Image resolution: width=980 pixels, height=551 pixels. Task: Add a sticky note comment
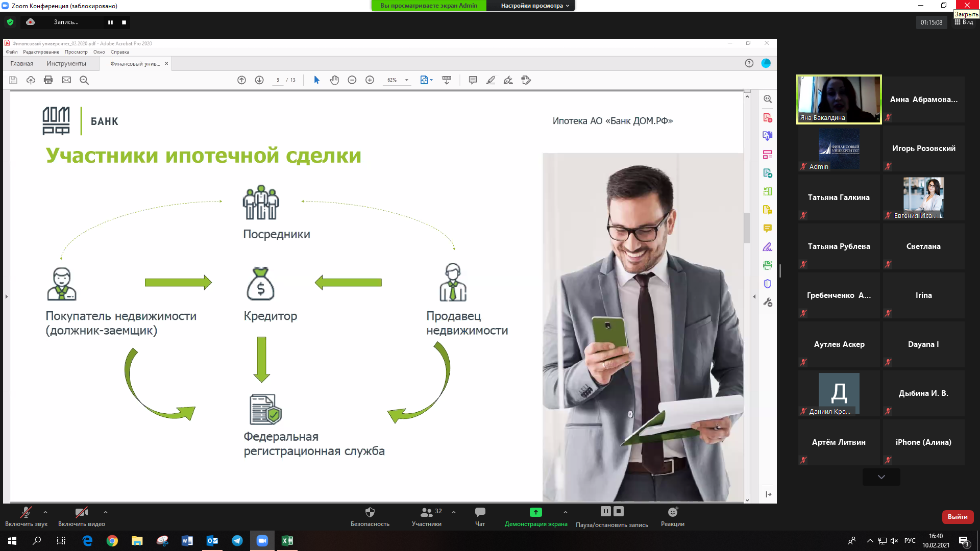(x=473, y=80)
